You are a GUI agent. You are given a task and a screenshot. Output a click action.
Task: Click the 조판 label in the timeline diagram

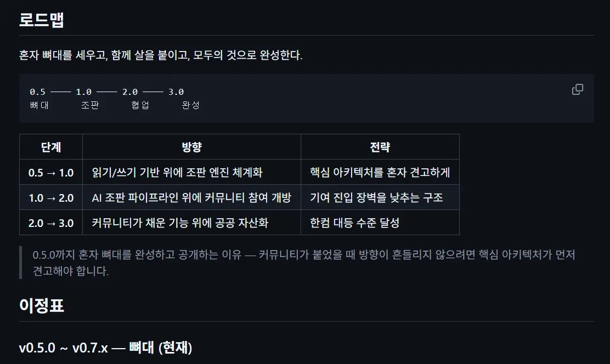point(90,106)
